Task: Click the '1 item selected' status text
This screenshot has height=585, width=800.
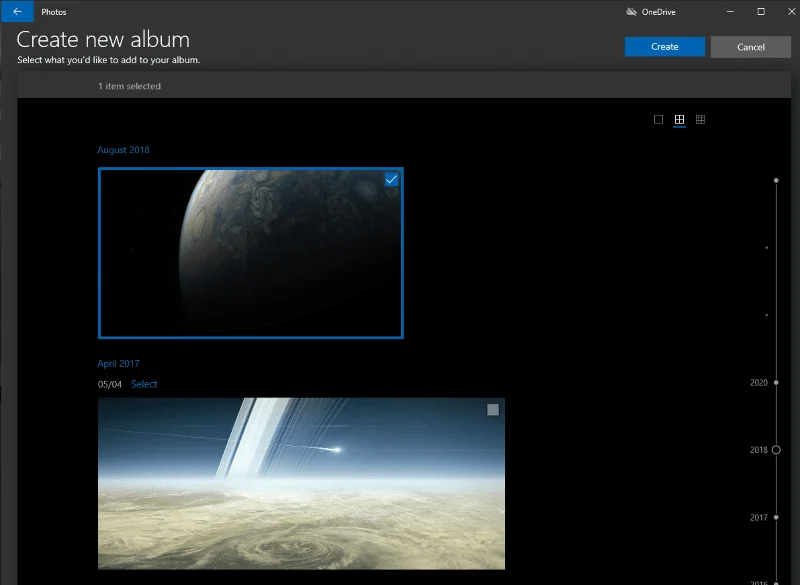Action: [130, 86]
